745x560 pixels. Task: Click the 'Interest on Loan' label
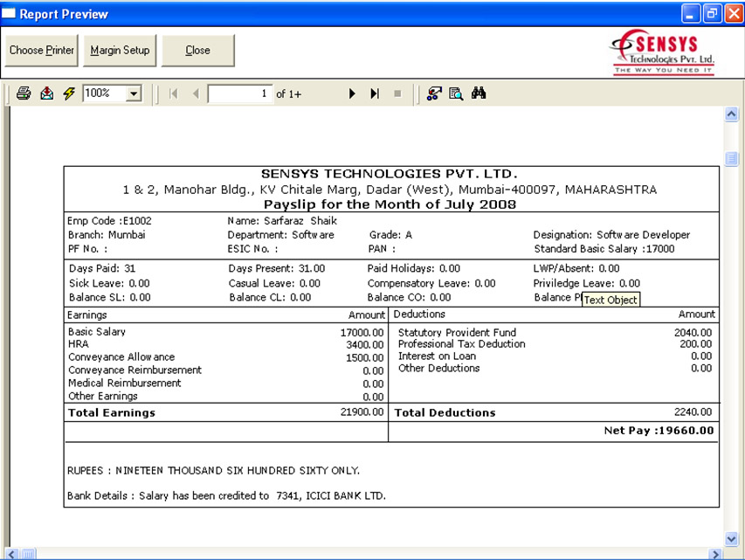click(437, 356)
